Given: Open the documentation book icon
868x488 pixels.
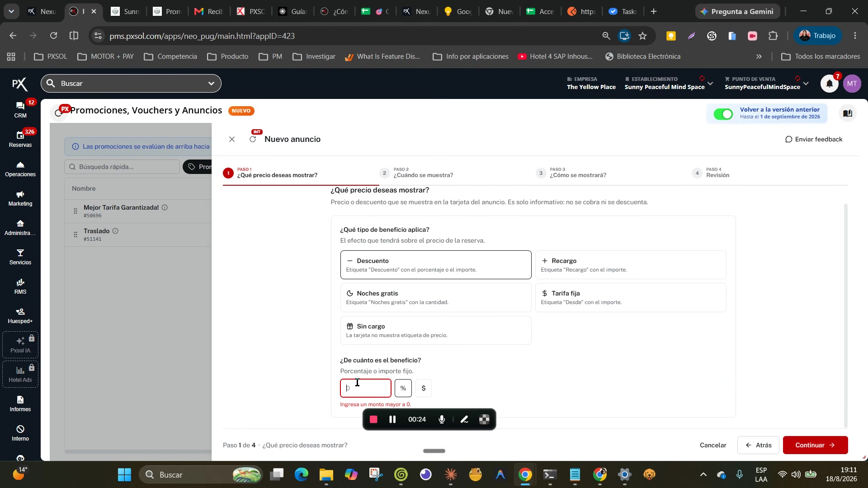Looking at the screenshot, I should point(848,113).
